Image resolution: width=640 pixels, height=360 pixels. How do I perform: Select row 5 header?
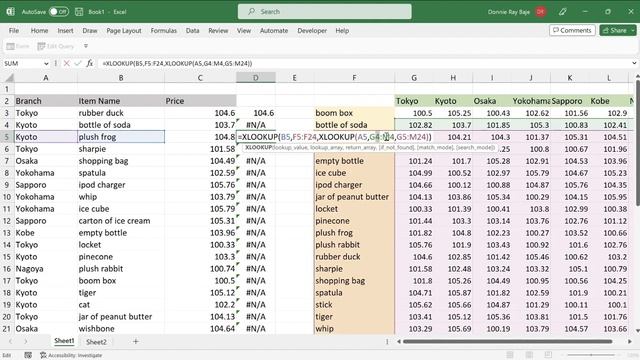(x=7, y=137)
